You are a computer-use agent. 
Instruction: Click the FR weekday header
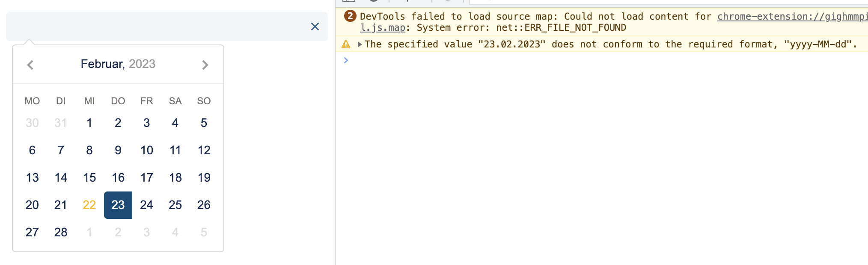(147, 101)
